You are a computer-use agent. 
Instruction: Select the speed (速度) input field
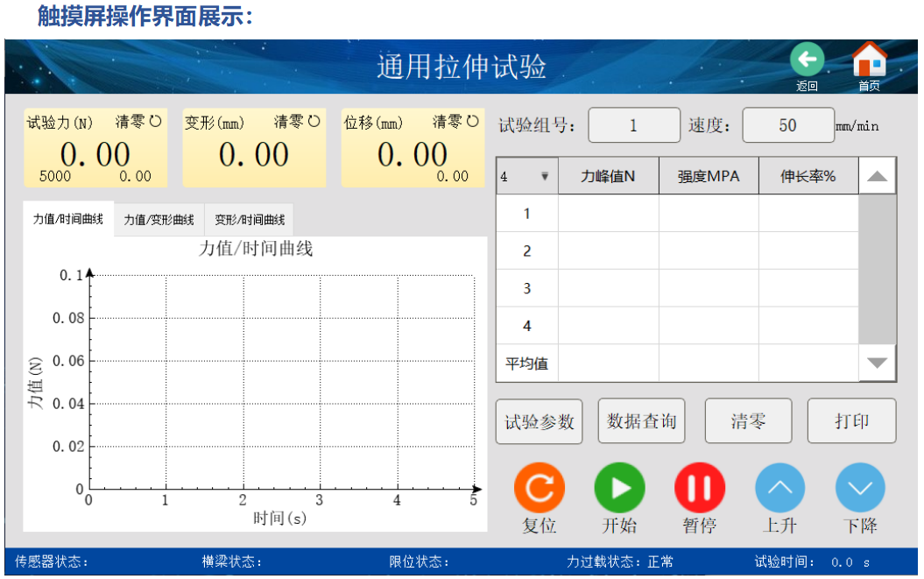click(x=787, y=125)
